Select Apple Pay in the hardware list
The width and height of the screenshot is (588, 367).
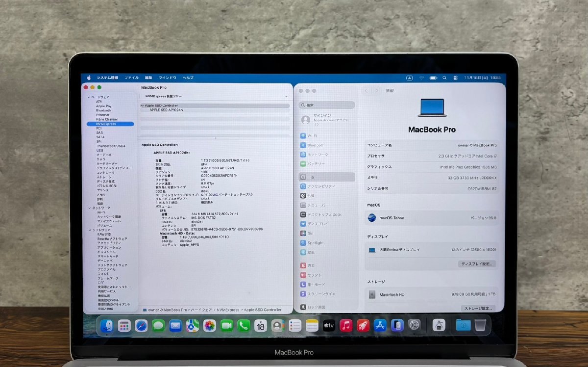pos(103,106)
